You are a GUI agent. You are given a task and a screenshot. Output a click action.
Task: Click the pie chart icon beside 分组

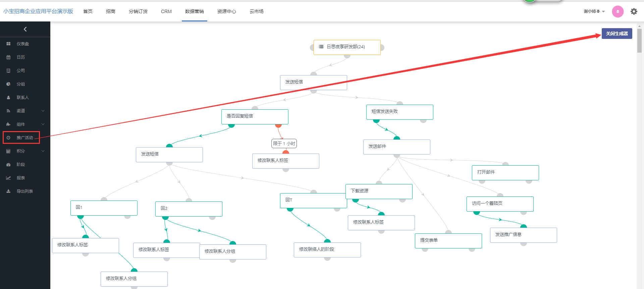point(8,84)
